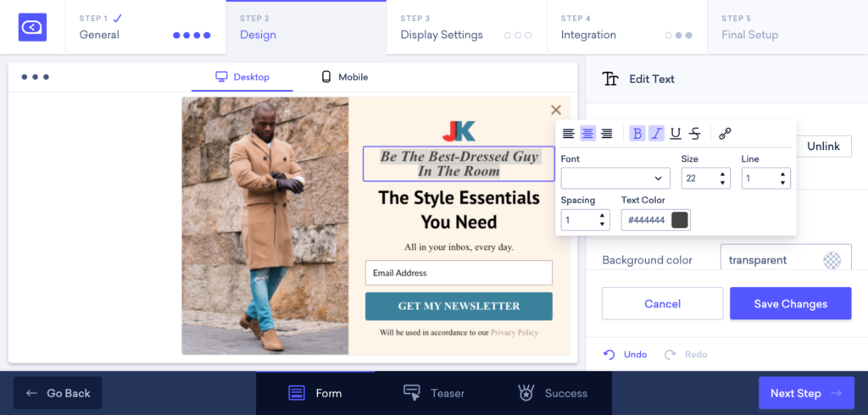
Task: Click the General step progress dots
Action: click(x=192, y=36)
